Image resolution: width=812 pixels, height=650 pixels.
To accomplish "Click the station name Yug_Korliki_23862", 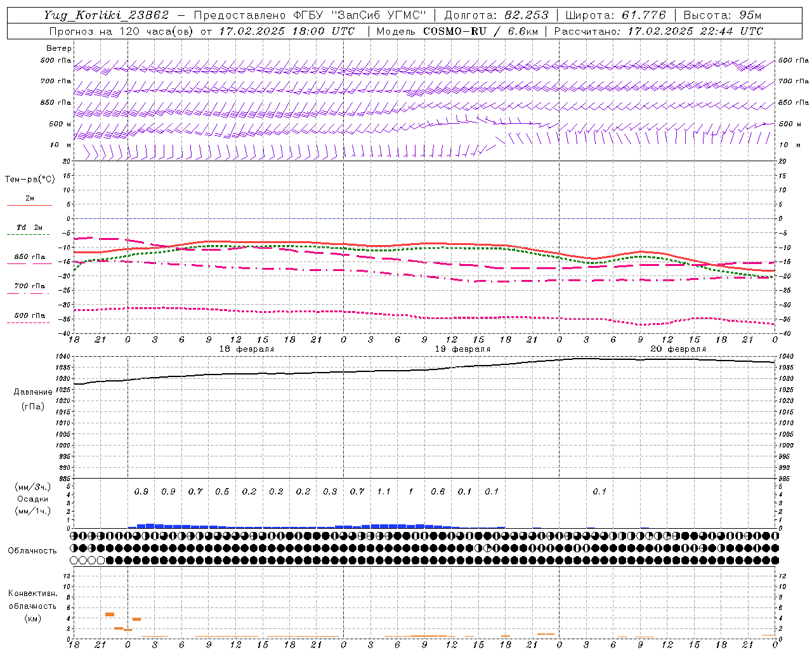I will [107, 15].
